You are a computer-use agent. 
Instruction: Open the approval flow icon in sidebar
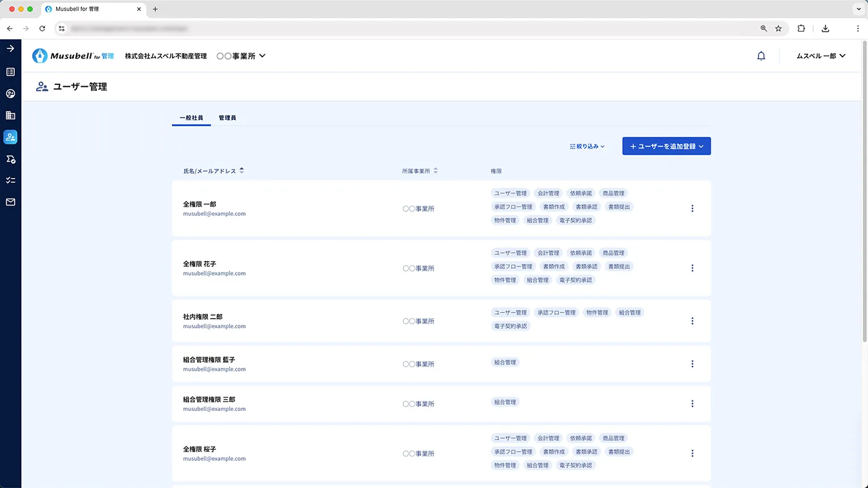click(10, 159)
